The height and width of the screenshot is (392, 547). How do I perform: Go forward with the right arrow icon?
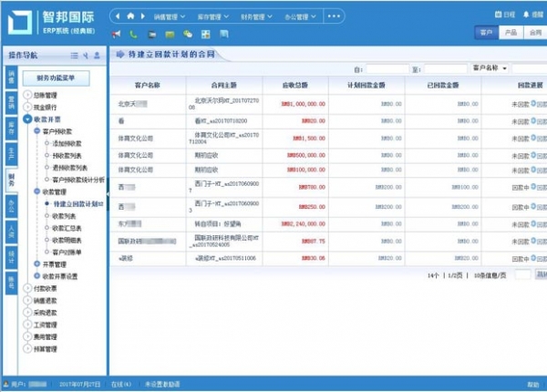click(x=143, y=16)
